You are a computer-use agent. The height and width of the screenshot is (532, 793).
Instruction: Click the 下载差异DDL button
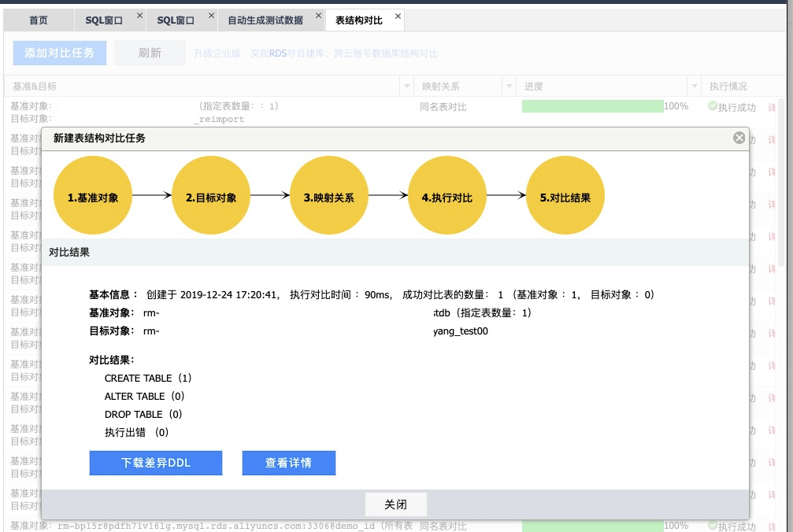point(156,463)
